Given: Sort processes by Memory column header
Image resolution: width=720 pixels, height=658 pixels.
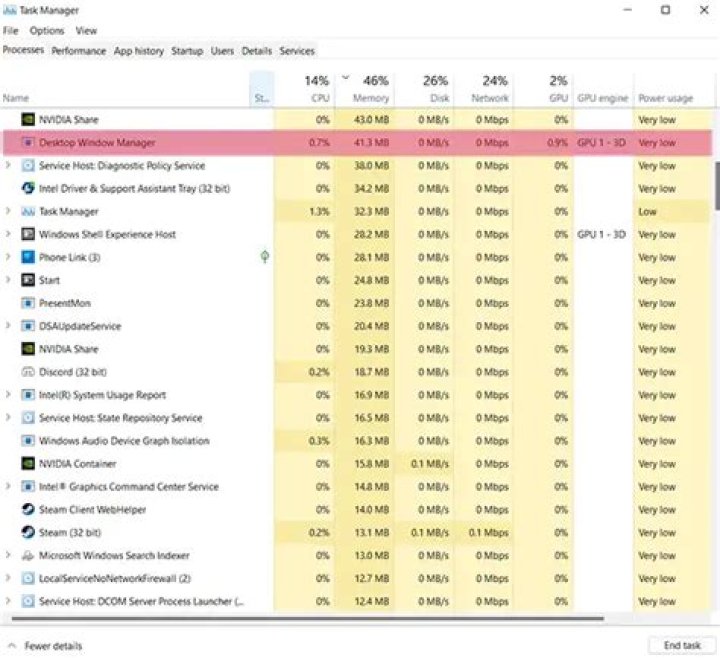Looking at the screenshot, I should click(x=370, y=98).
